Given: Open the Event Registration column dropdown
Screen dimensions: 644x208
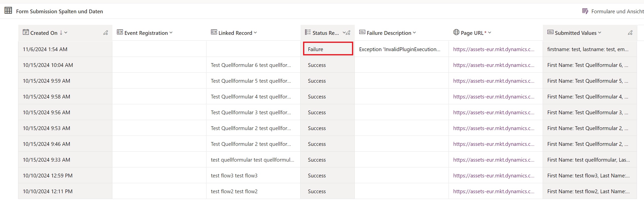Looking at the screenshot, I should tap(171, 33).
